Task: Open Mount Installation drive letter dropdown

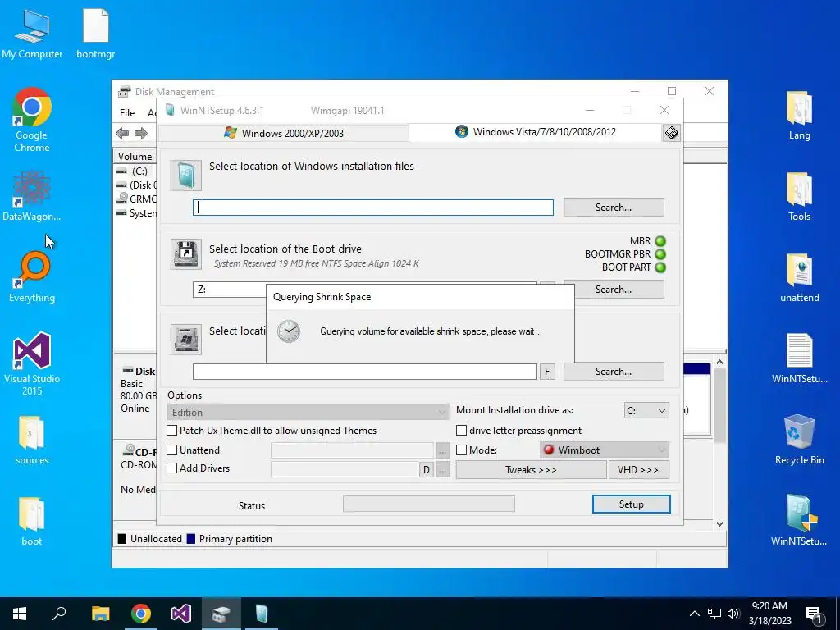Action: [x=646, y=410]
